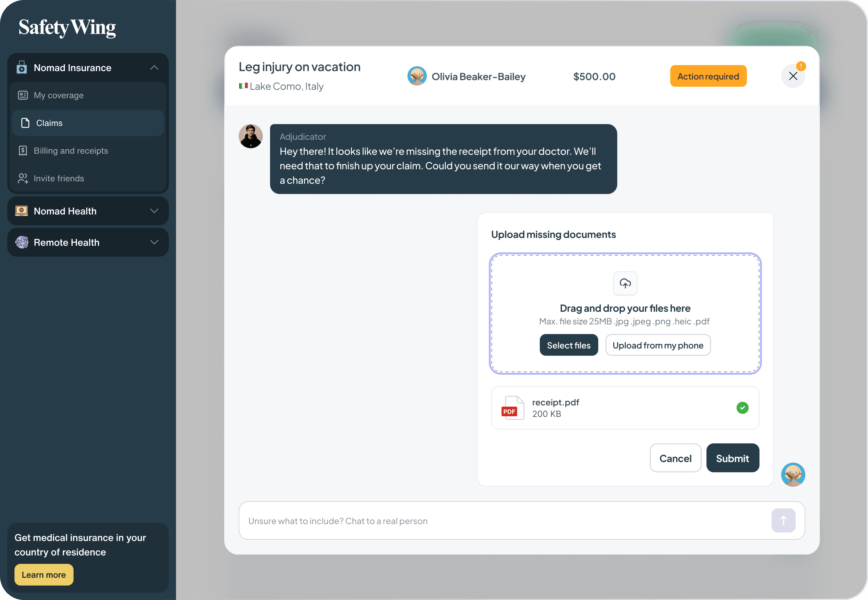The image size is (868, 600).
Task: Click the Learn more button
Action: click(44, 574)
